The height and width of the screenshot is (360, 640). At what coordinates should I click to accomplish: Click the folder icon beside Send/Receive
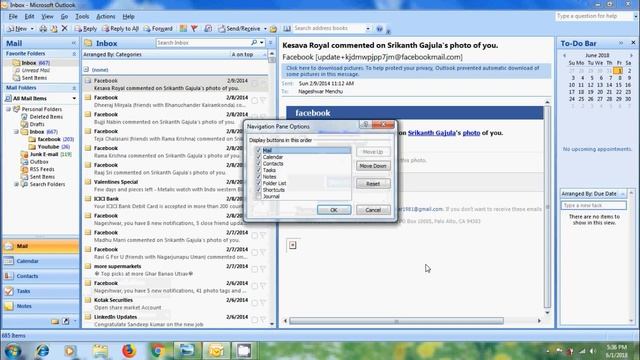(273, 29)
